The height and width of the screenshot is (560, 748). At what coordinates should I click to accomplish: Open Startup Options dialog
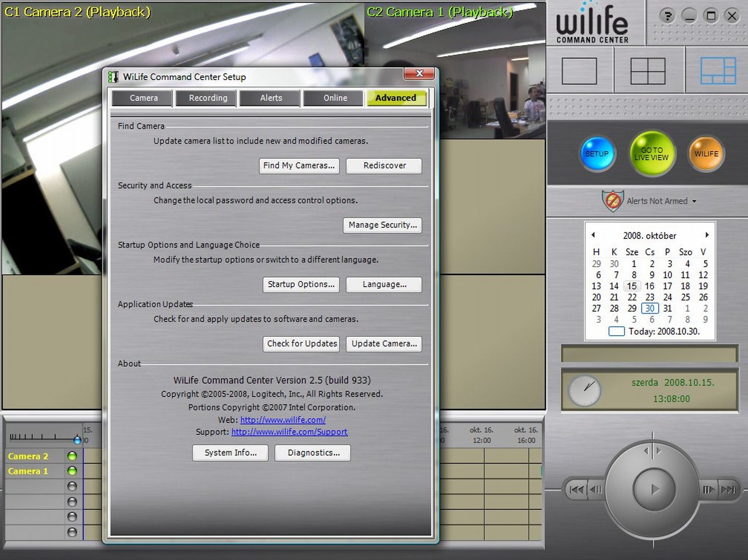point(301,284)
